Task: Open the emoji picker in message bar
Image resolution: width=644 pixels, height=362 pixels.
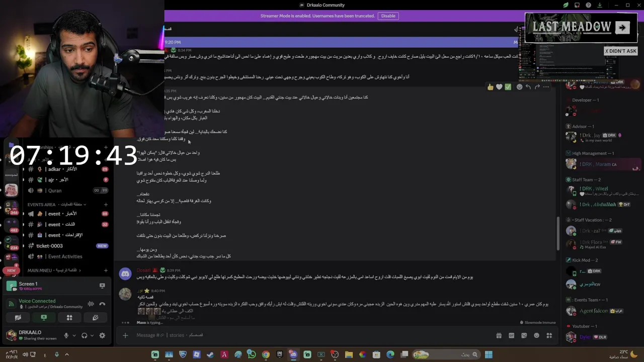Action: [536, 335]
